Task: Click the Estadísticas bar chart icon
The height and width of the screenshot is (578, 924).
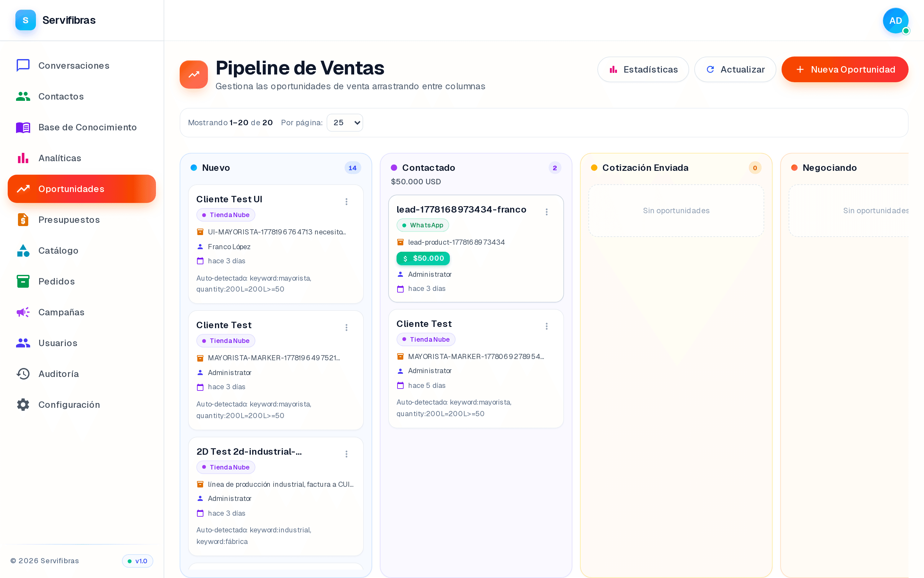Action: coord(613,70)
